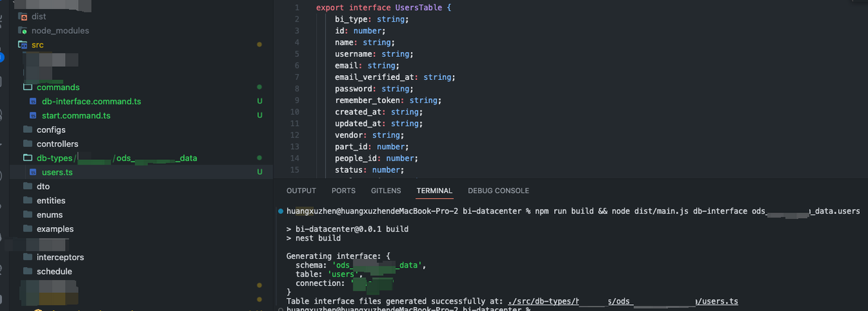Click the blue terminal prompt status dot
868x311 pixels.
coord(281,211)
